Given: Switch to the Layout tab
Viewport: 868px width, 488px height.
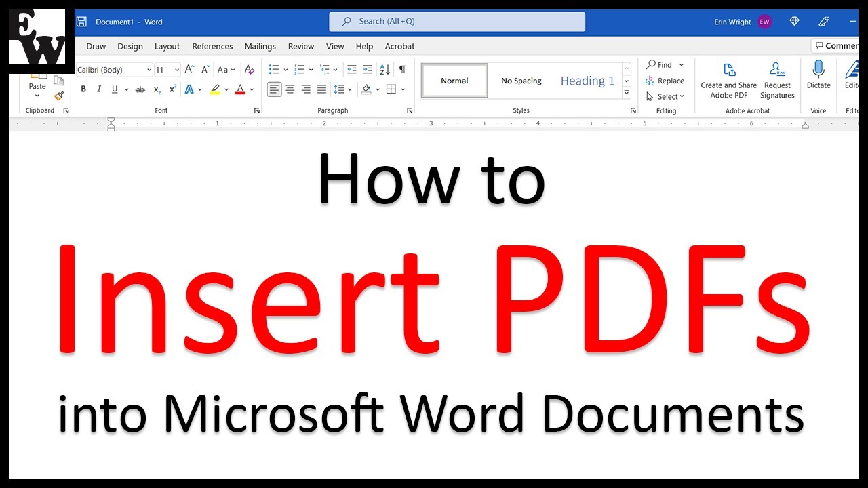Looking at the screenshot, I should [x=167, y=46].
